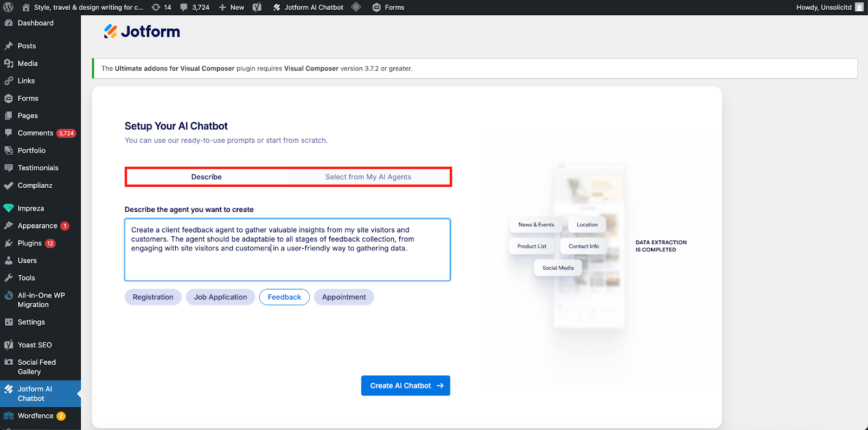Select the Registration prompt chip
This screenshot has width=868, height=430.
pos(153,297)
